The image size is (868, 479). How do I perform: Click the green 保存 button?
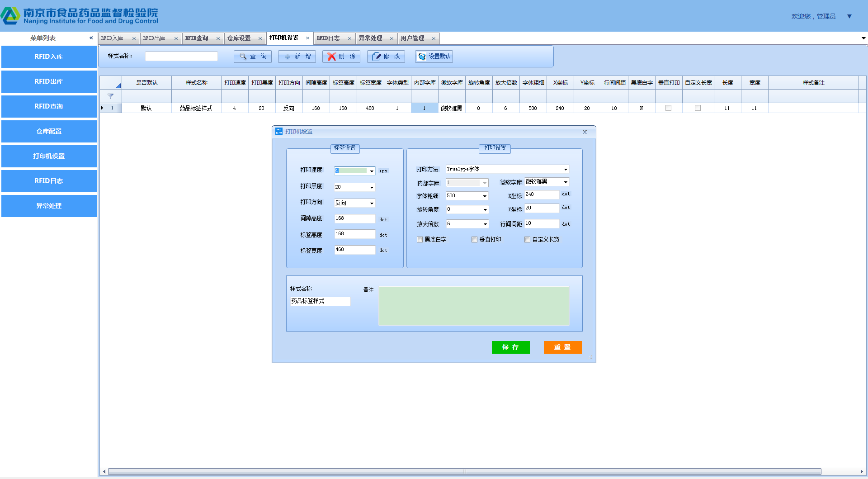point(510,347)
